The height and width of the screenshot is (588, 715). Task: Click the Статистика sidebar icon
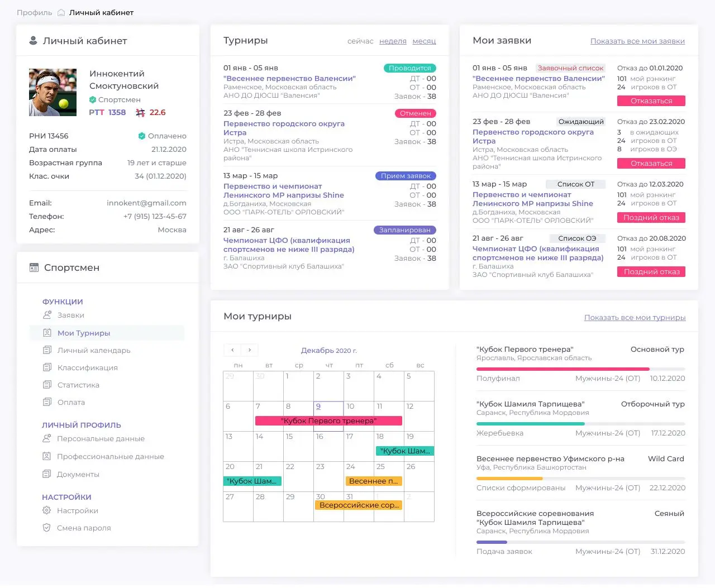coord(47,385)
